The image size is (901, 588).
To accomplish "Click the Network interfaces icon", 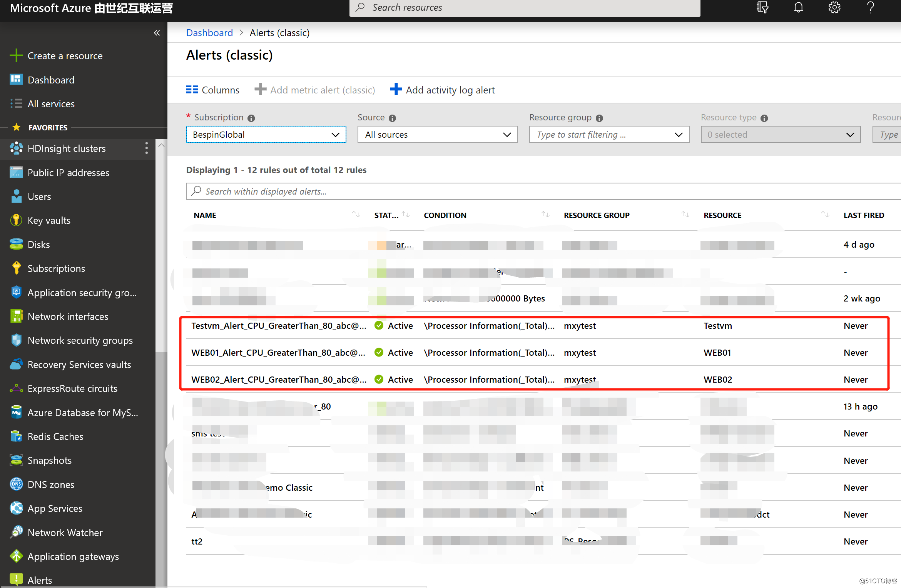I will [16, 316].
